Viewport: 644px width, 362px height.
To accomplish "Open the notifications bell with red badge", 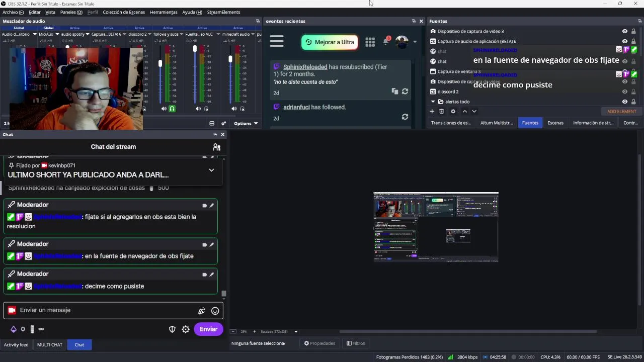I will coord(386,41).
